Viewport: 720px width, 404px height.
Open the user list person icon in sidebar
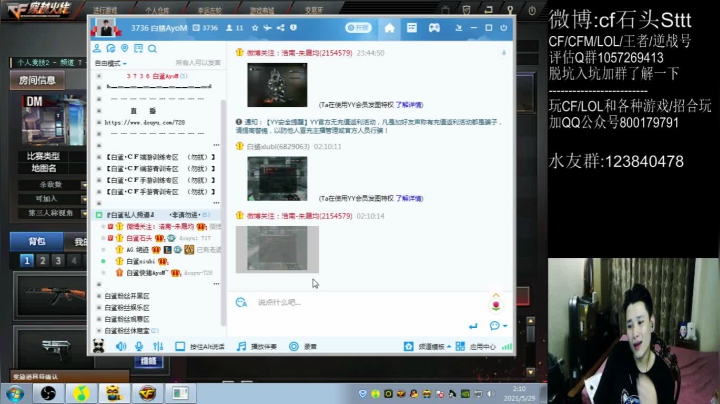[97, 48]
